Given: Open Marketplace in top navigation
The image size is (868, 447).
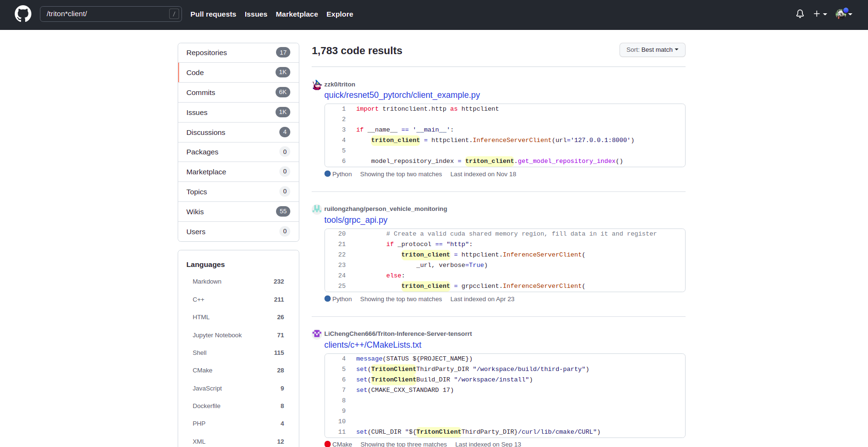Looking at the screenshot, I should pos(297,14).
